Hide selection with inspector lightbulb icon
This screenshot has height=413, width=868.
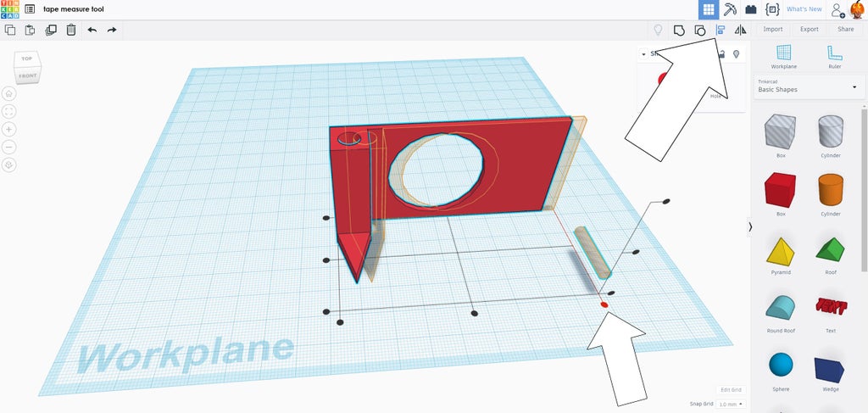[x=736, y=53]
